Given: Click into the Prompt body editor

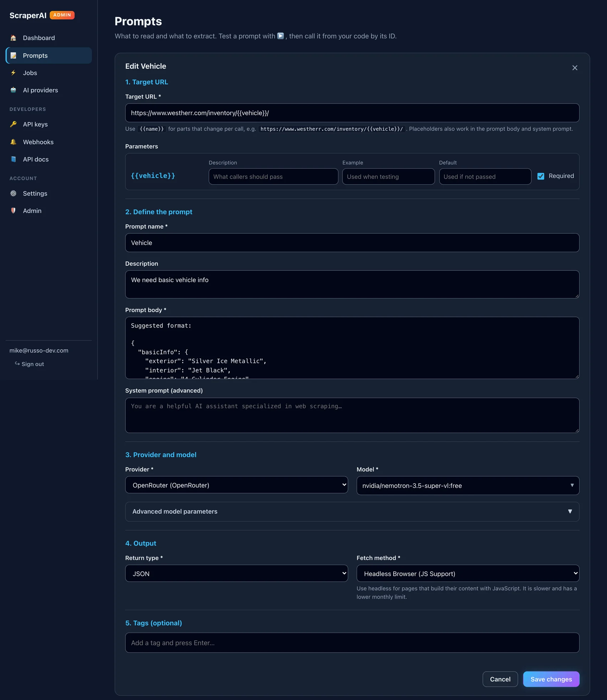Looking at the screenshot, I should 352,348.
